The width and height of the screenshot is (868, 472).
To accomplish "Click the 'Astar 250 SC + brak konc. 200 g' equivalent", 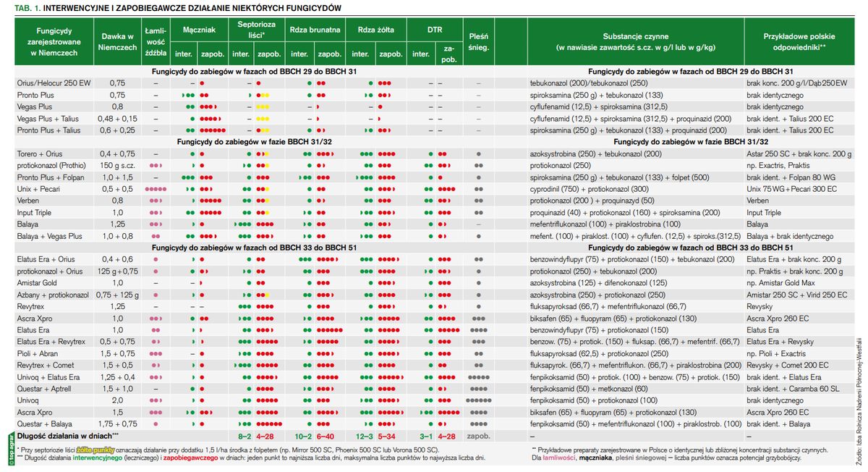I will 799,154.
